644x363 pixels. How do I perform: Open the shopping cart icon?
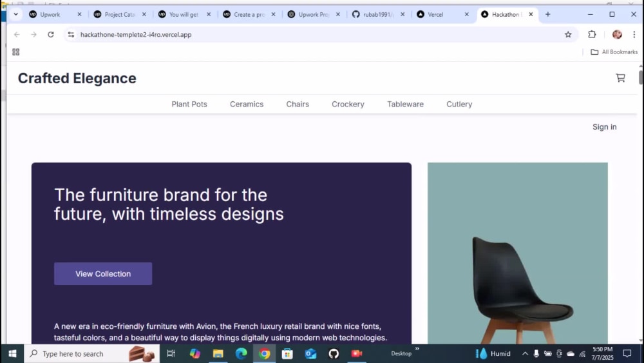coord(620,78)
